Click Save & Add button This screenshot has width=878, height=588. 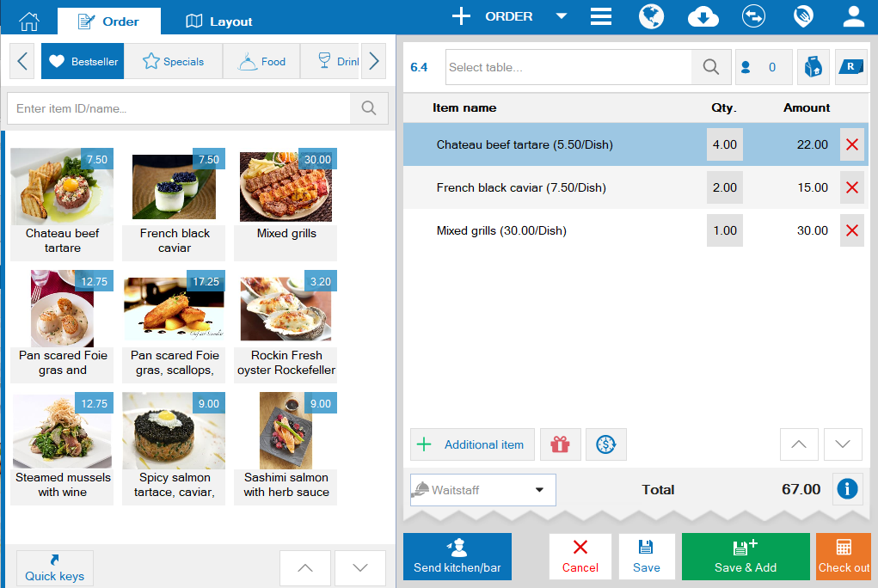point(746,557)
